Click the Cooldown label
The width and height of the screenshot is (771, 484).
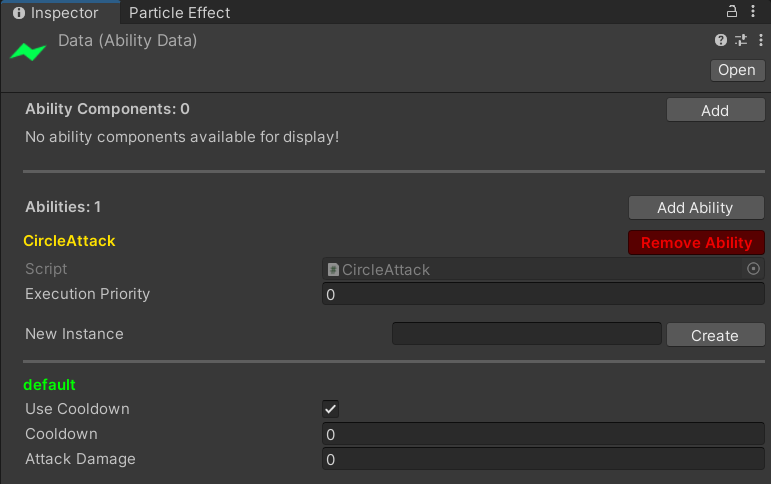tap(61, 434)
